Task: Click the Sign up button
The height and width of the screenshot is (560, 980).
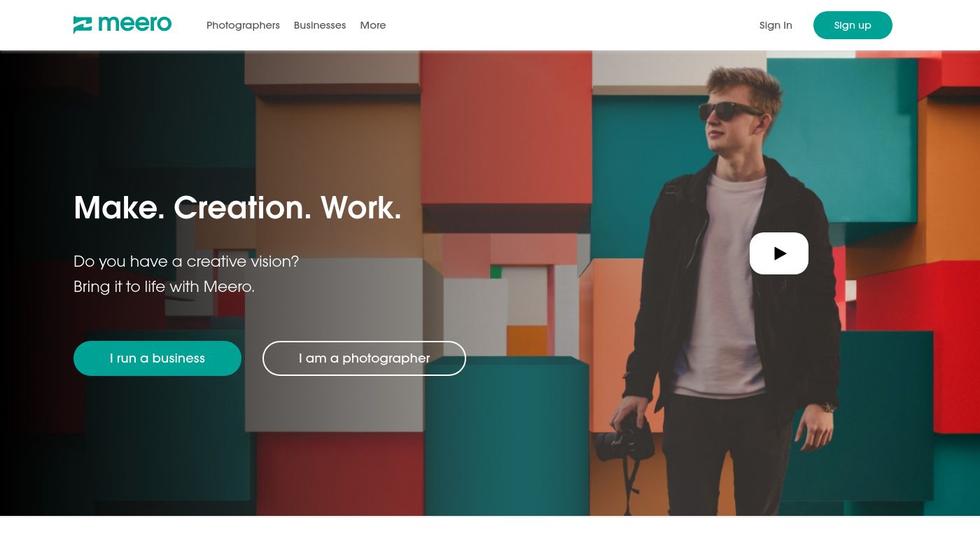Action: [x=853, y=25]
